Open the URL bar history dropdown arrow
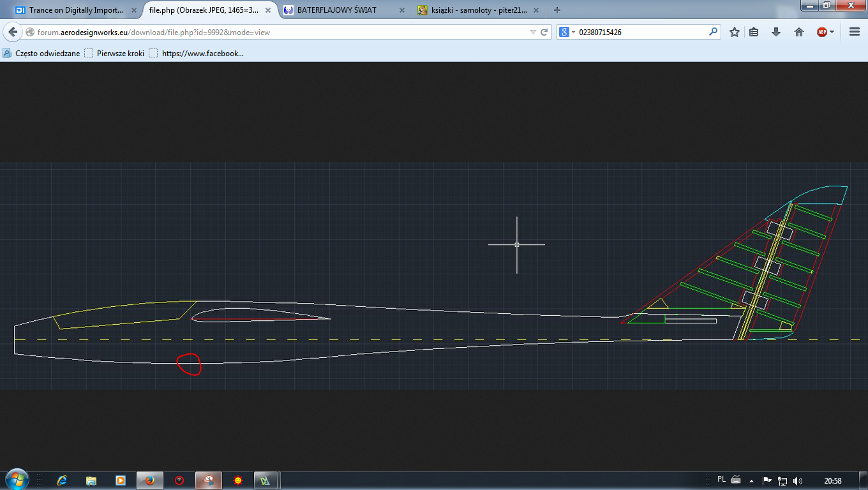The image size is (868, 490). (533, 32)
